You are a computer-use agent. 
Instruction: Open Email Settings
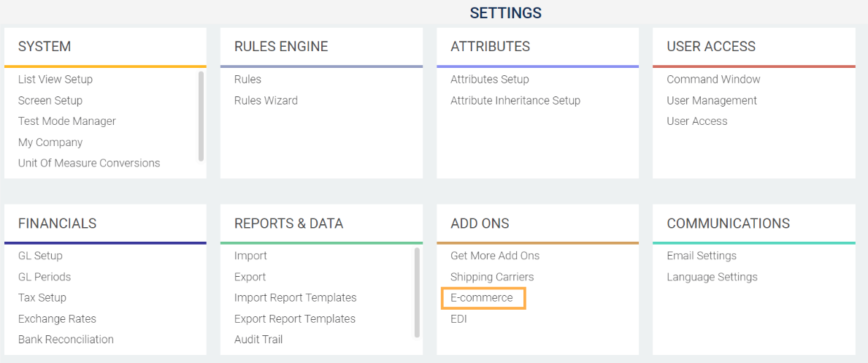pyautogui.click(x=702, y=256)
